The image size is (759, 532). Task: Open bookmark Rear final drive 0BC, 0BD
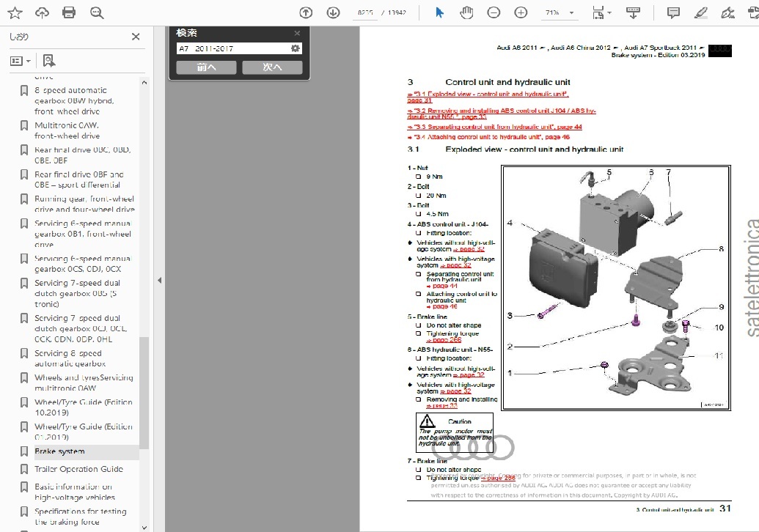[82, 155]
